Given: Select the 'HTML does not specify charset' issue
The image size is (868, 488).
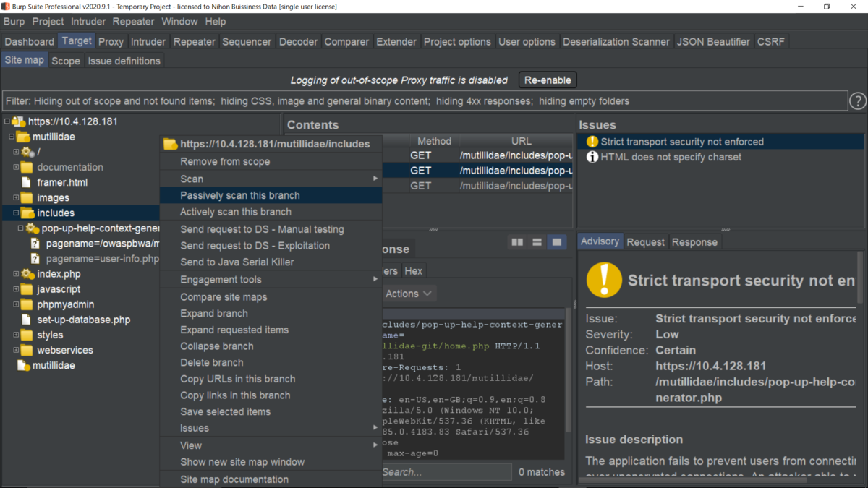Looking at the screenshot, I should tap(721, 157).
